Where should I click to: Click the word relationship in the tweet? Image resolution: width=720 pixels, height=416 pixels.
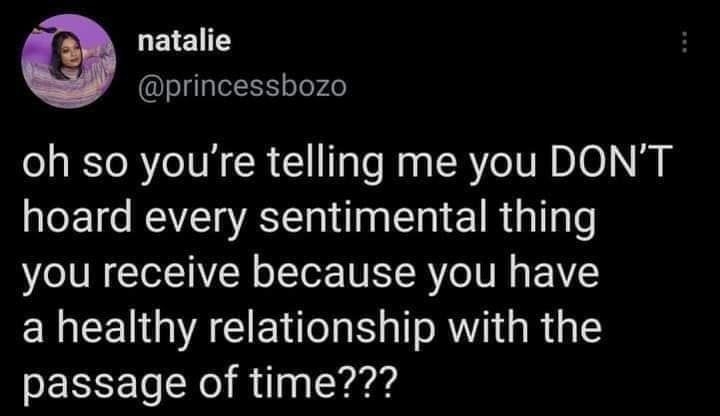(x=378, y=324)
